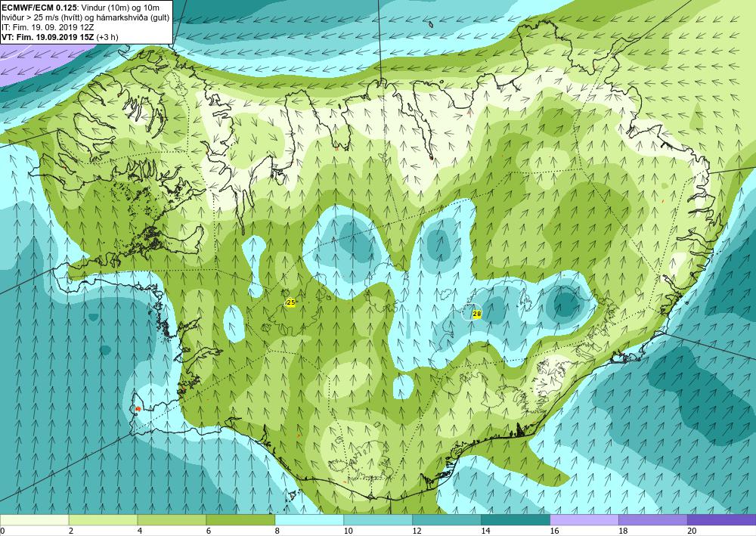Select the dark green 6–8 m/s legend swatch
This screenshot has height=536, width=756.
pyautogui.click(x=240, y=519)
